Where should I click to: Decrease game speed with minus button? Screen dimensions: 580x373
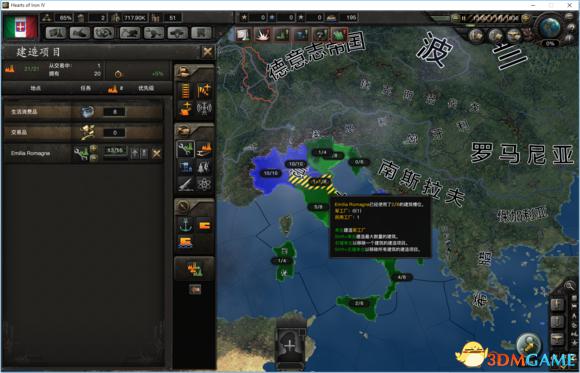(455, 18)
